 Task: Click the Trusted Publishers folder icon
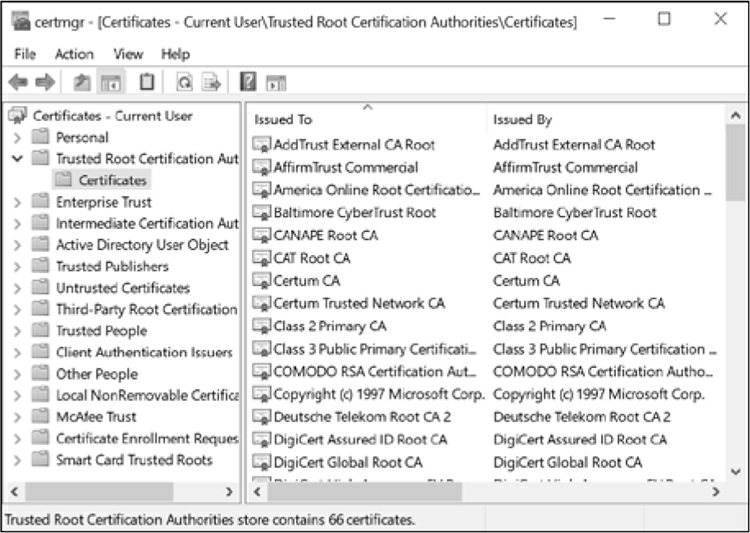(40, 266)
